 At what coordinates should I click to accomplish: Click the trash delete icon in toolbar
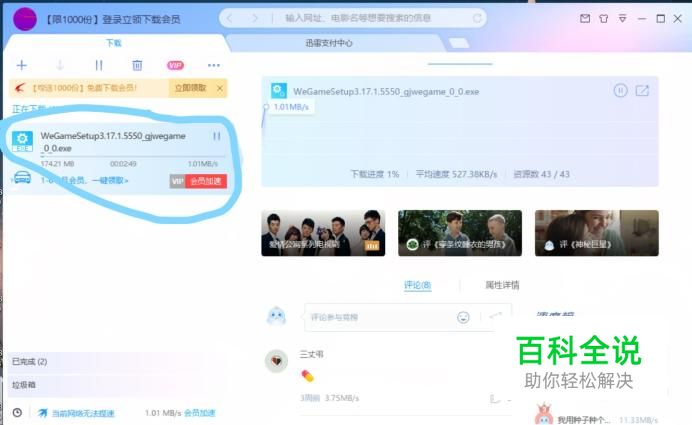(x=137, y=65)
